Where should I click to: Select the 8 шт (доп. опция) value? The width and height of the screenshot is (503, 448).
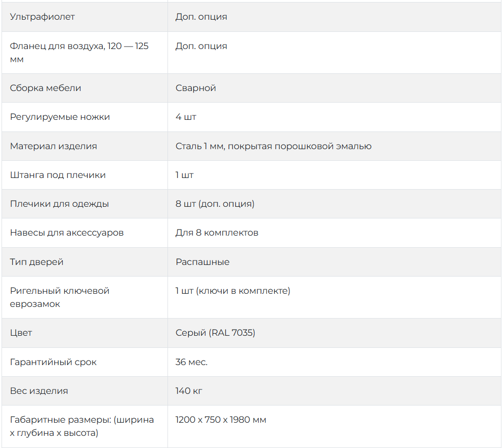click(215, 204)
